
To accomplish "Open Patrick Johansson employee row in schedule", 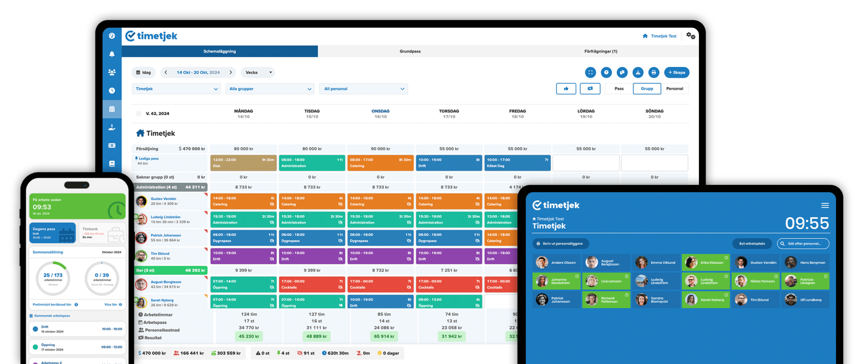I will pyautogui.click(x=171, y=238).
